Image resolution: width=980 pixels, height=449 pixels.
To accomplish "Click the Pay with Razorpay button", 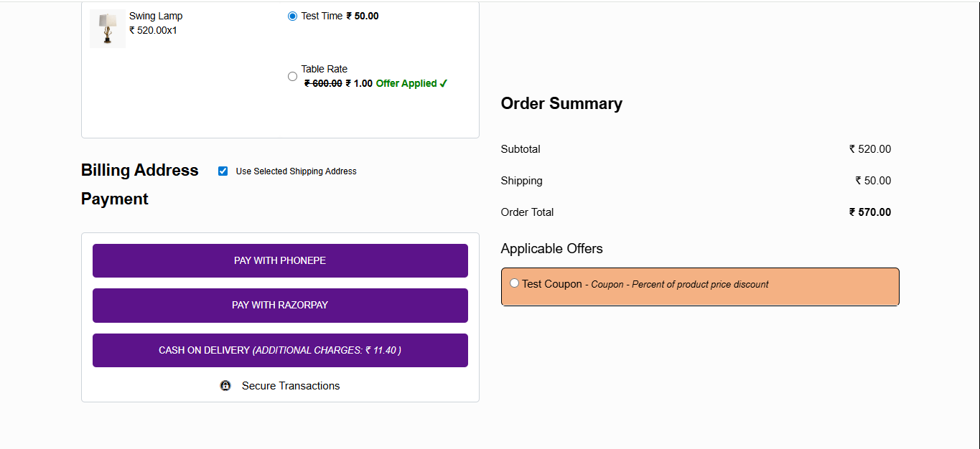I will pyautogui.click(x=280, y=305).
